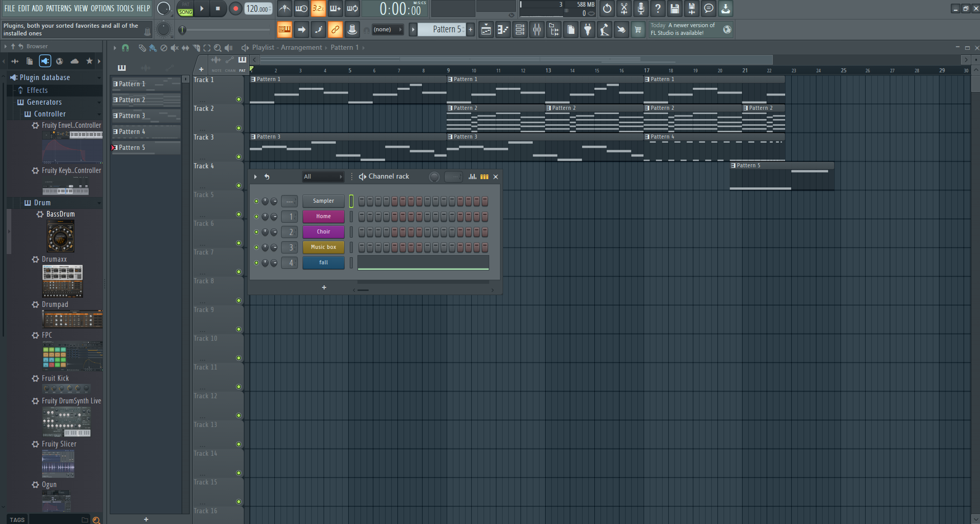Select the Zoom magnifier tool in Playlist
The image size is (980, 524).
(x=218, y=48)
